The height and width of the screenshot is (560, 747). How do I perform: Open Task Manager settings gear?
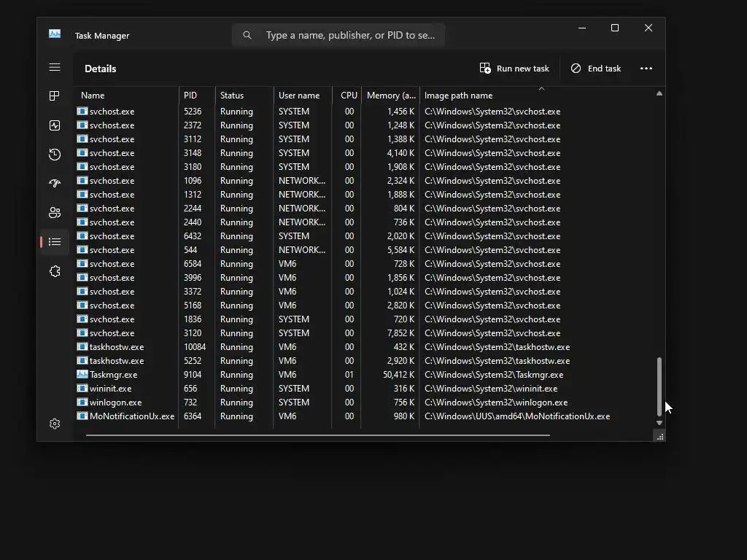pos(55,424)
